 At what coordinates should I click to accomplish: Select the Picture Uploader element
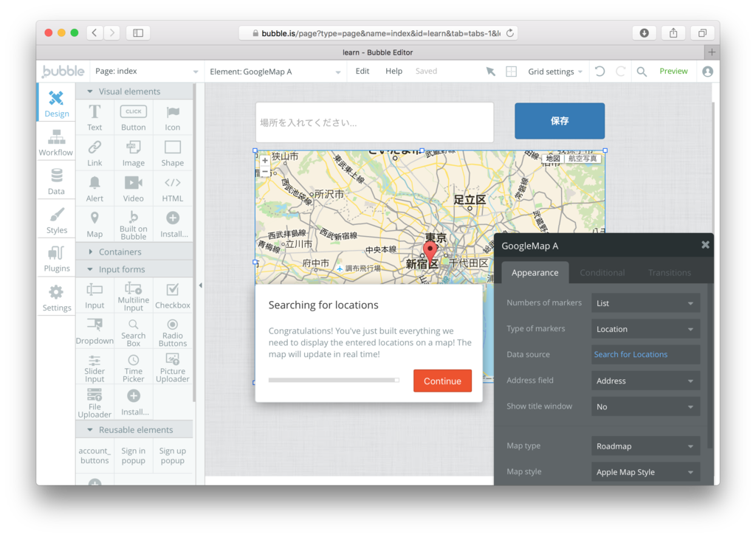click(172, 367)
